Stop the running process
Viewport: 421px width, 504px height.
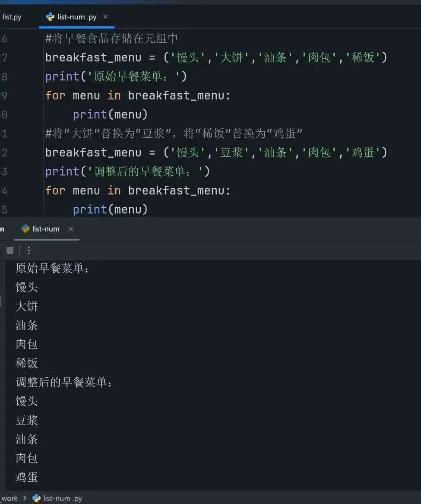pos(10,250)
